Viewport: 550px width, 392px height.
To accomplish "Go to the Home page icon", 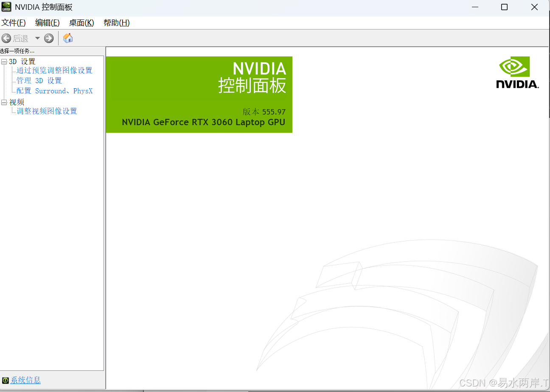I will 68,38.
